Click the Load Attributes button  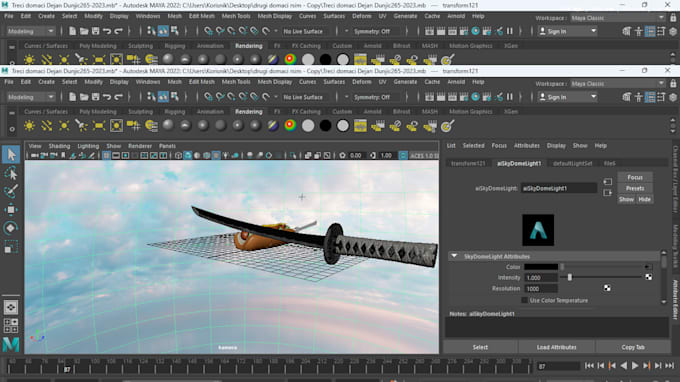[x=556, y=347]
